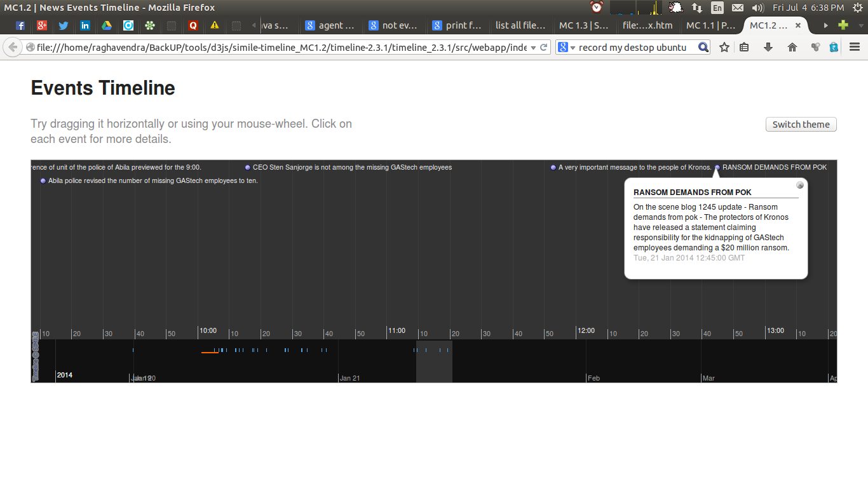868x488 pixels.
Task: Open the Twitter pinned tab
Action: (x=64, y=25)
